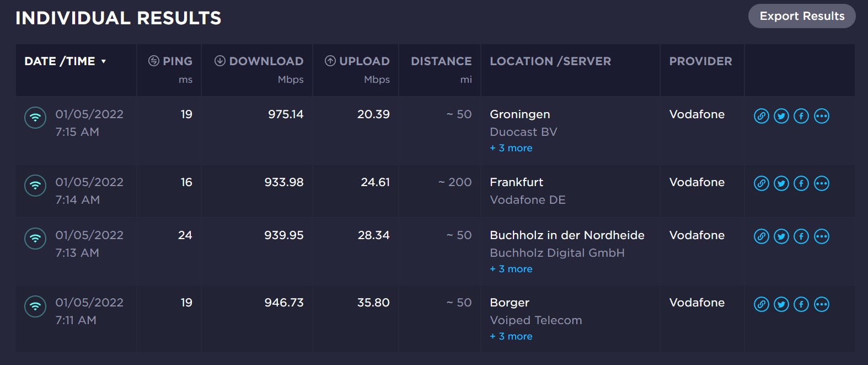
Task: Click the 7:15 AM timestamp
Action: (x=77, y=132)
